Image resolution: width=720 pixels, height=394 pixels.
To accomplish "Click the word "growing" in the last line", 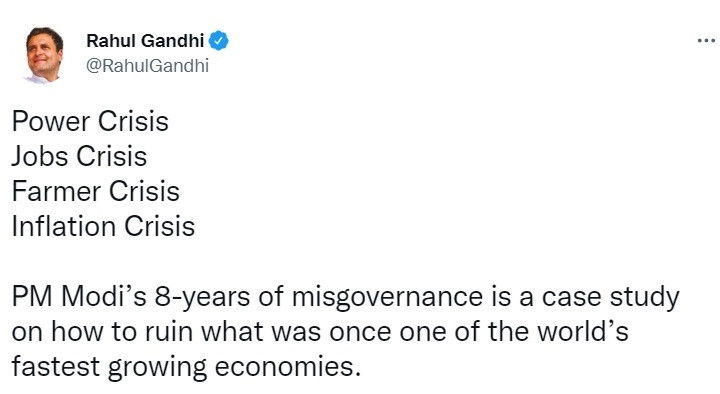I will 158,368.
